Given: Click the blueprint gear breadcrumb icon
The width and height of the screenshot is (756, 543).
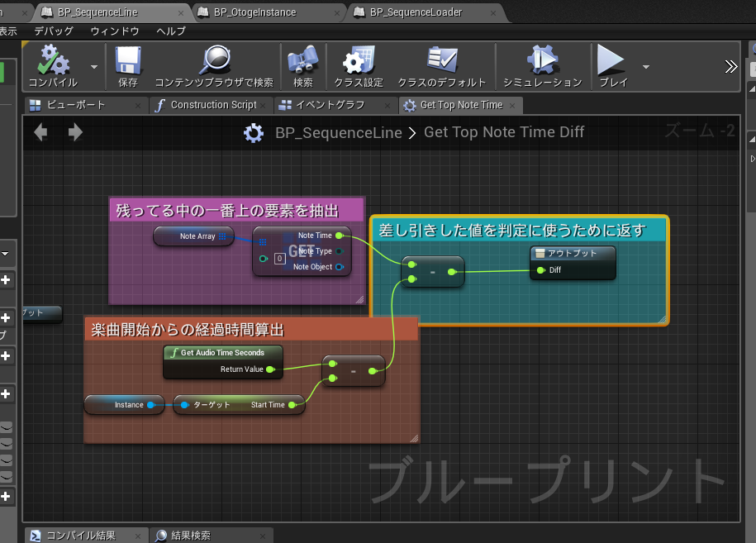Looking at the screenshot, I should [x=253, y=132].
